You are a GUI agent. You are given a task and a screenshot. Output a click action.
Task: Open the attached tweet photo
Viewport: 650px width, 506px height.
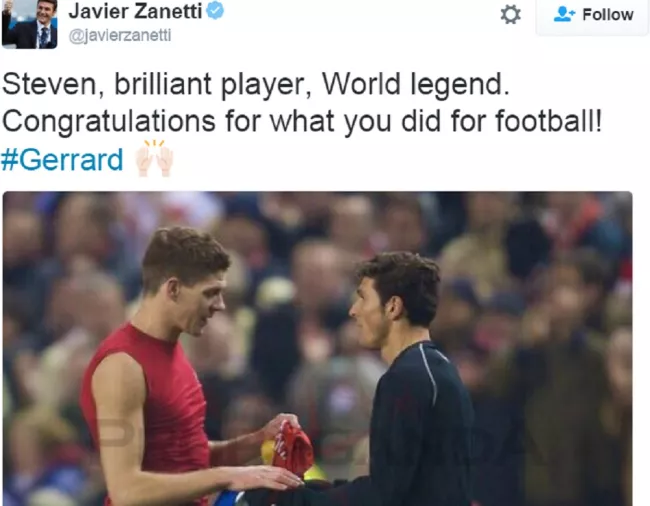pos(318,349)
